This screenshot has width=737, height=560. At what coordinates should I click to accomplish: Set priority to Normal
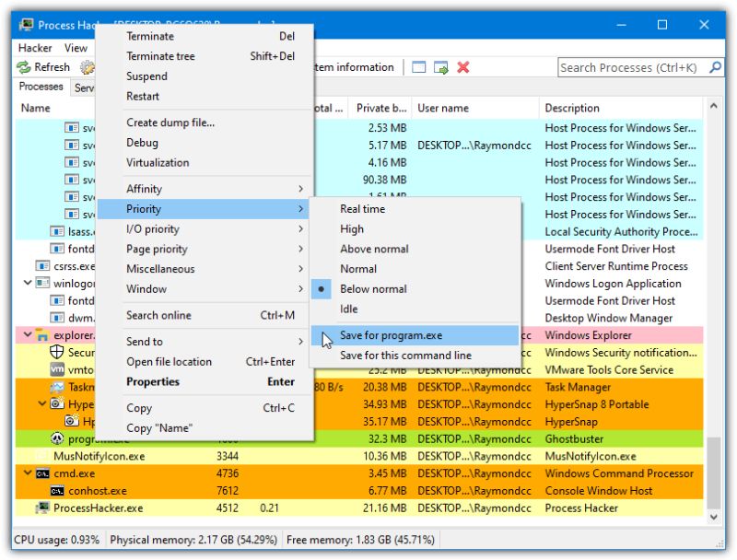coord(415,269)
